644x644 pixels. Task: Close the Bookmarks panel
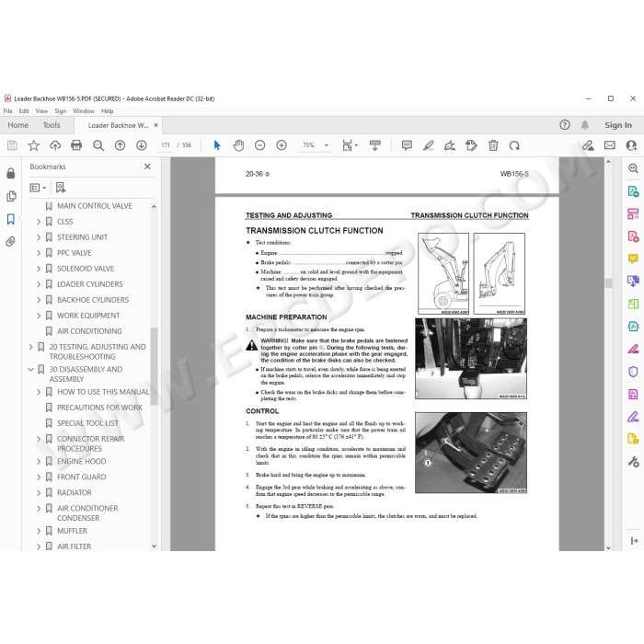[147, 167]
